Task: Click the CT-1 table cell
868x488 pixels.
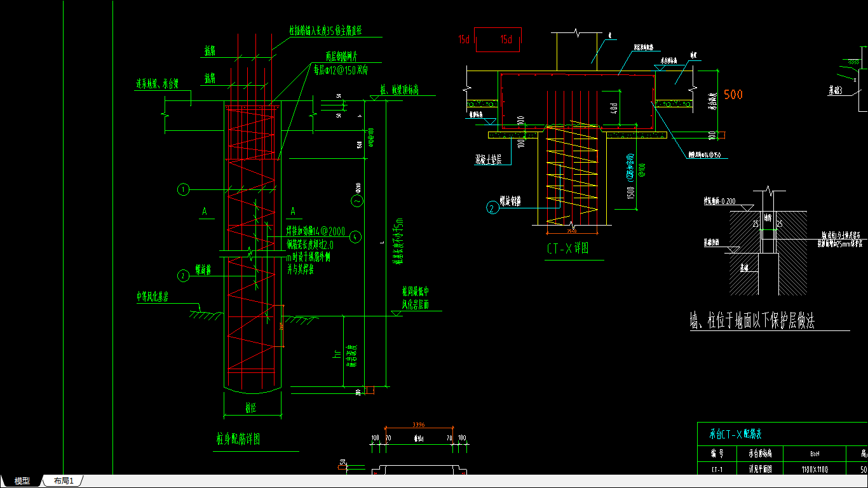Action: pyautogui.click(x=717, y=470)
